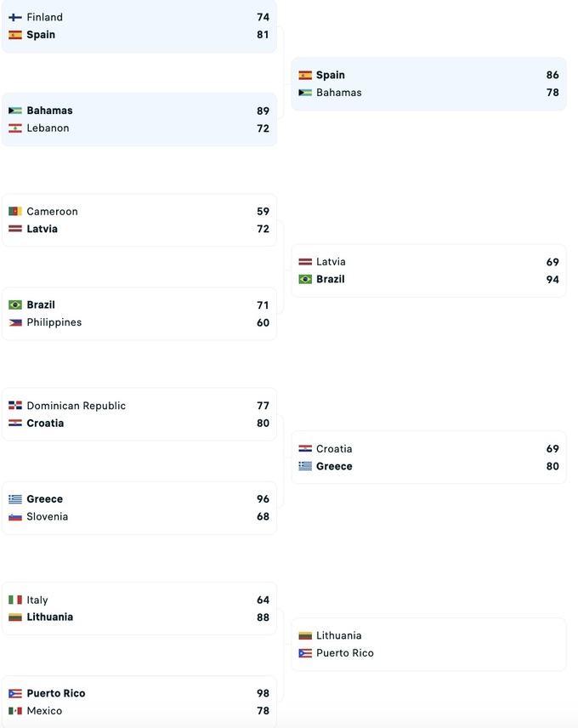Viewport: 578px width, 728px height.
Task: Open the Dominican Republic team link
Action: [x=76, y=406]
